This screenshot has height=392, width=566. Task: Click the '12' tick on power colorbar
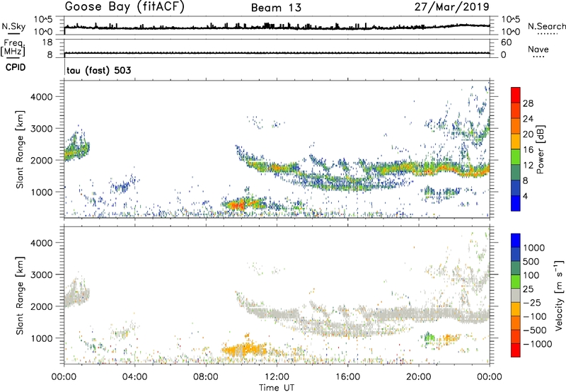pyautogui.click(x=528, y=166)
